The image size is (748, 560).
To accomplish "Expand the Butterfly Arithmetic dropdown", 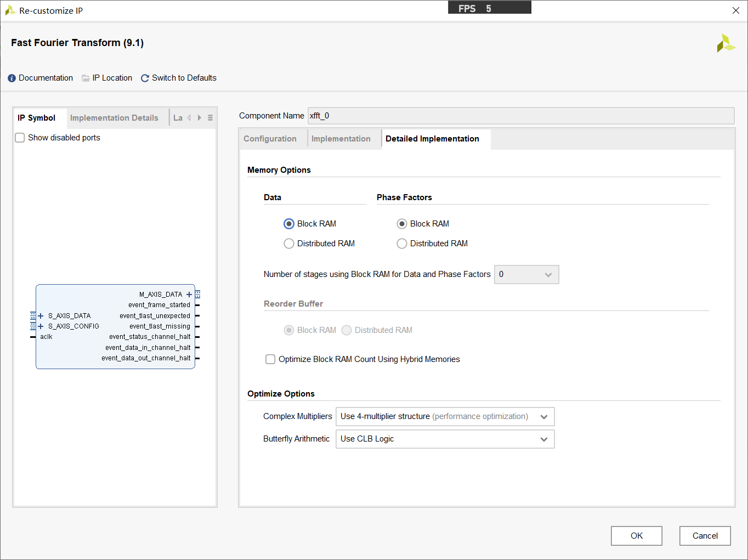I will tap(445, 439).
